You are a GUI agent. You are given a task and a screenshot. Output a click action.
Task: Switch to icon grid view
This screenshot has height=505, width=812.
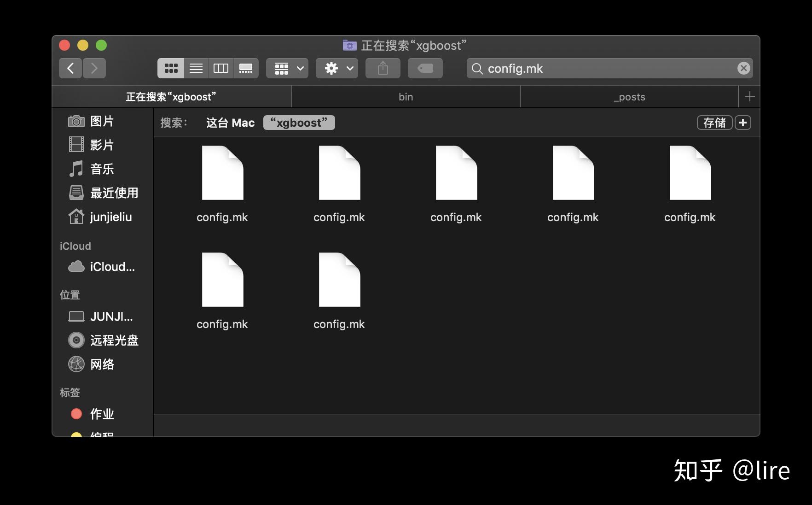coord(171,68)
